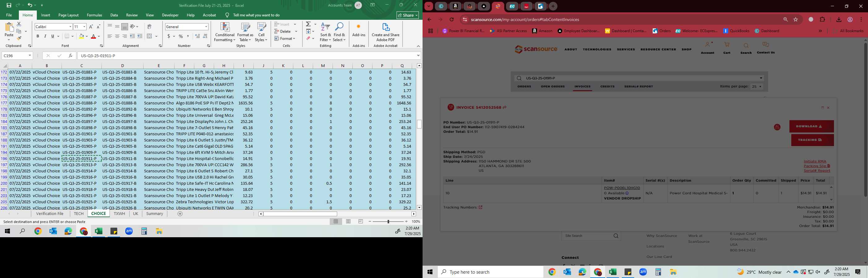Open the CREDITS tab on ScanSource

click(x=607, y=86)
